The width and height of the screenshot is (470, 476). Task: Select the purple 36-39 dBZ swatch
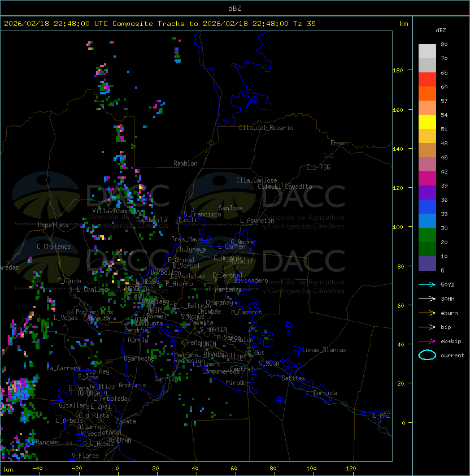[427, 192]
